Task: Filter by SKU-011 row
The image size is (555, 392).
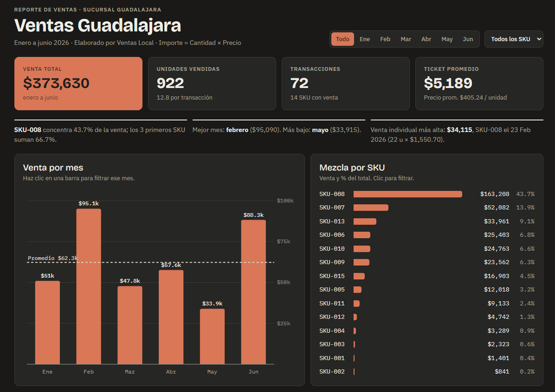Action: 427,303
